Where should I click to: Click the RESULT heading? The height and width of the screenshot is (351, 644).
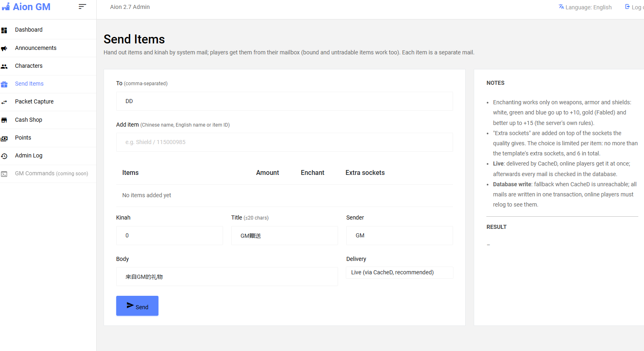pyautogui.click(x=497, y=227)
